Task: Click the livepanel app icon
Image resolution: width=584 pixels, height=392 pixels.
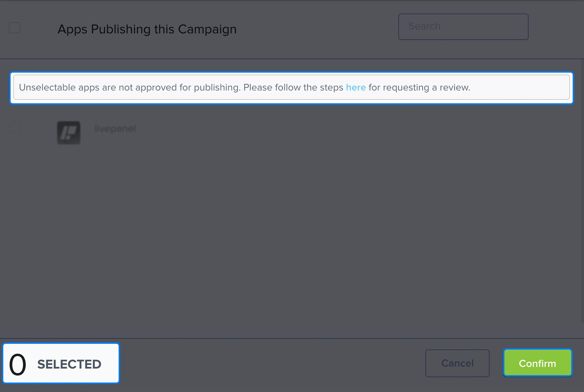Action: 69,132
